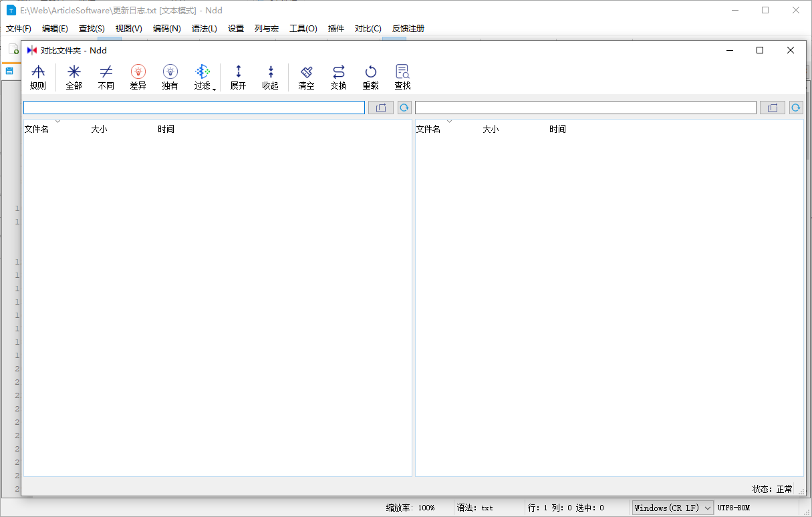Select the 不同 (not equal) filter icon
This screenshot has height=517, width=812.
(x=106, y=77)
